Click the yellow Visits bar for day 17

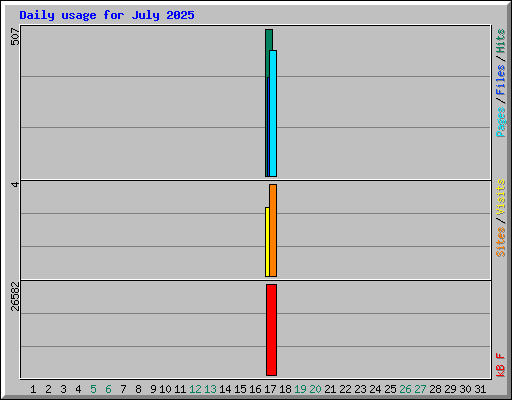point(267,242)
